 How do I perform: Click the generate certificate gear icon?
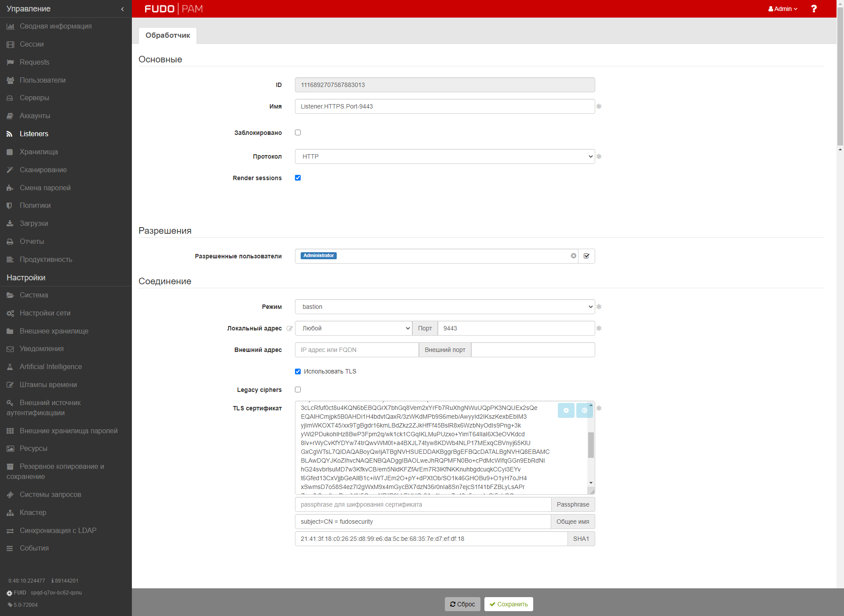click(566, 410)
